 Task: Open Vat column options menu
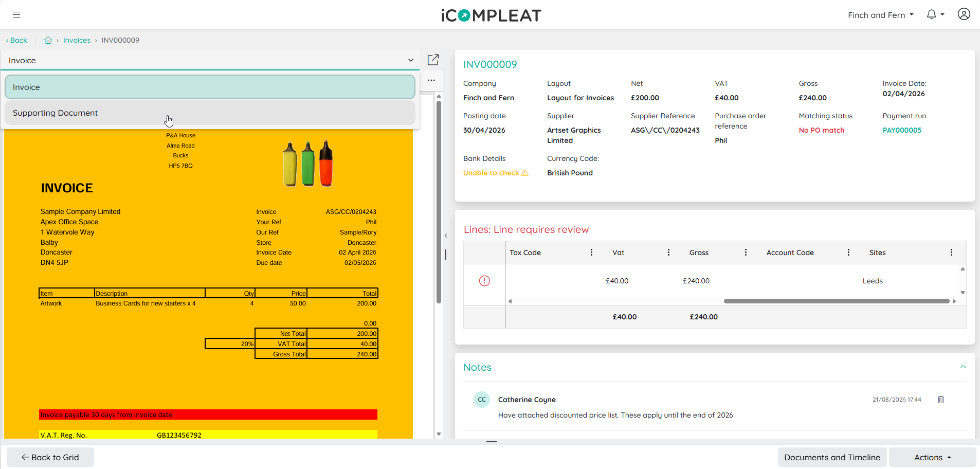(x=668, y=252)
